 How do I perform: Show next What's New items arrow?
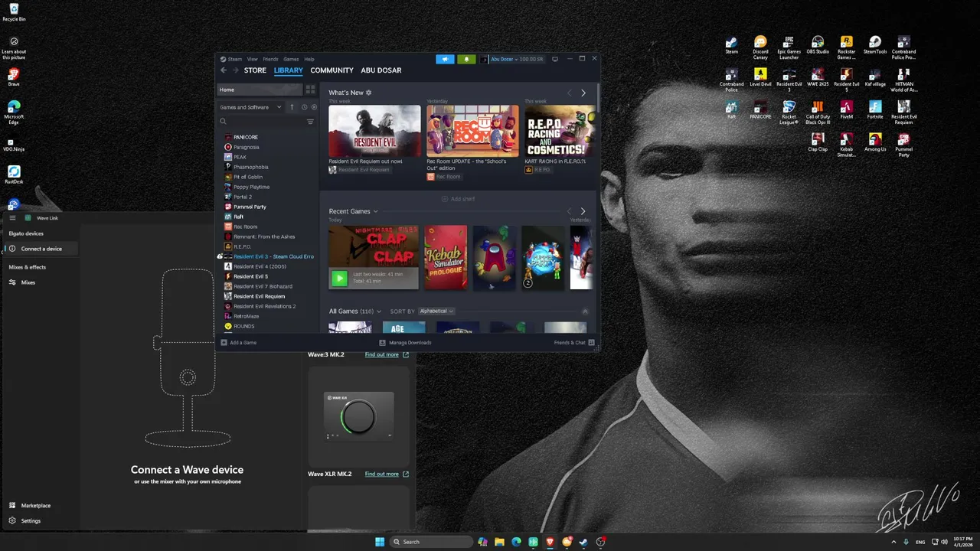point(583,93)
